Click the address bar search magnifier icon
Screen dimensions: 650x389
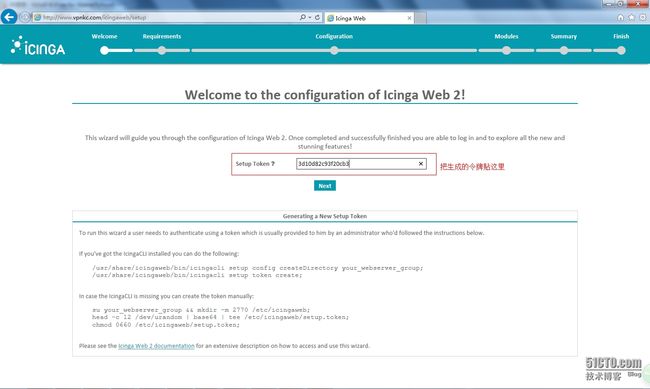pos(303,17)
